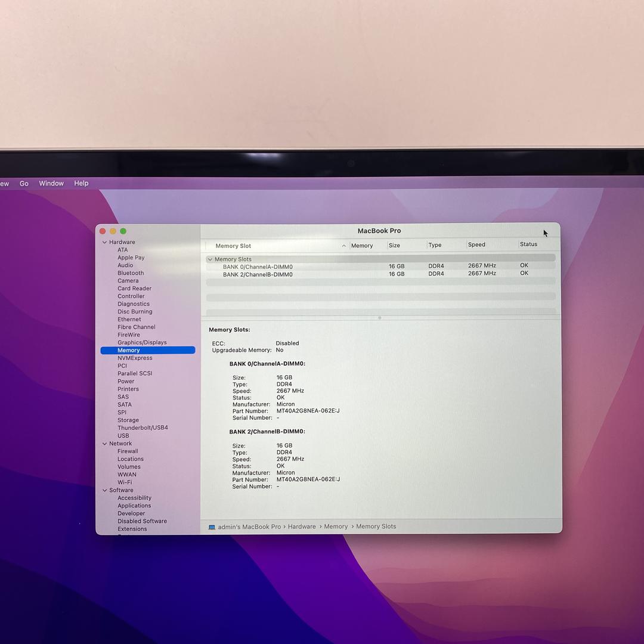Collapse the Network section chevron
644x644 pixels.
tap(104, 444)
